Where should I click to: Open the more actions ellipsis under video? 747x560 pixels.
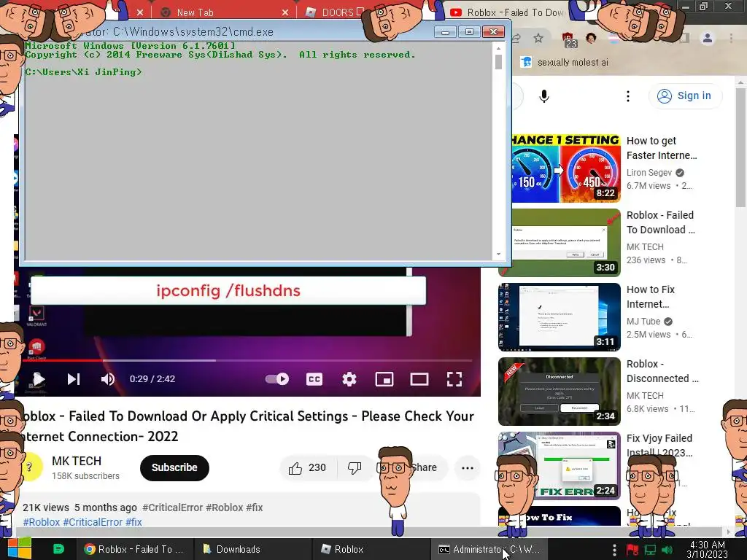tap(468, 467)
